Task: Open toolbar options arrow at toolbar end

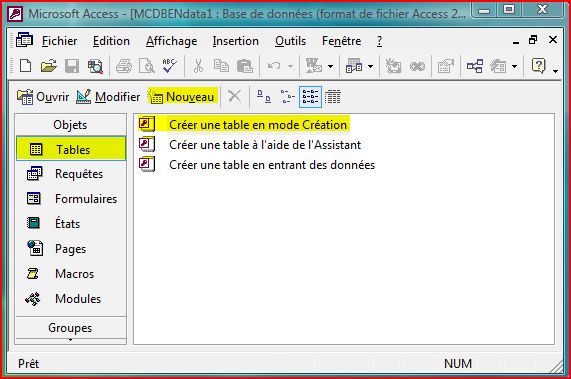Action: pos(555,71)
